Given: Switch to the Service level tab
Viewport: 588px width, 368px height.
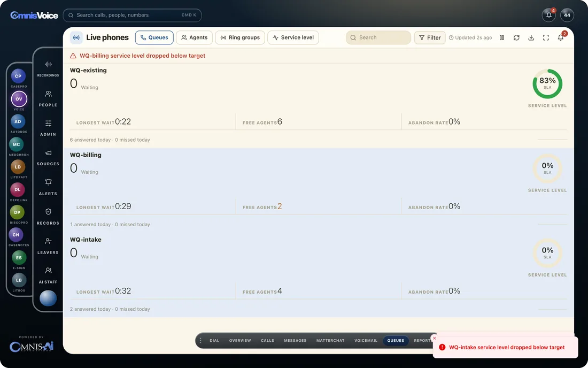Looking at the screenshot, I should 293,37.
